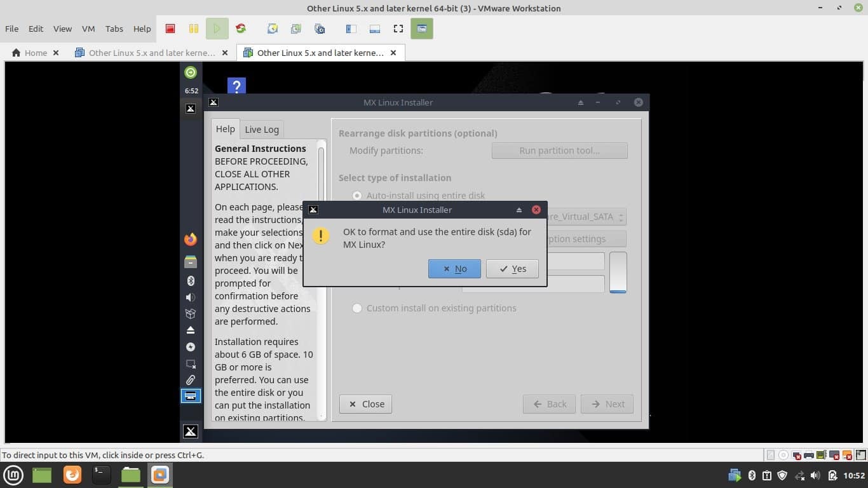Viewport: 868px width, 488px height.
Task: Click the paperclip clipboard icon in the MX panel
Action: click(191, 380)
